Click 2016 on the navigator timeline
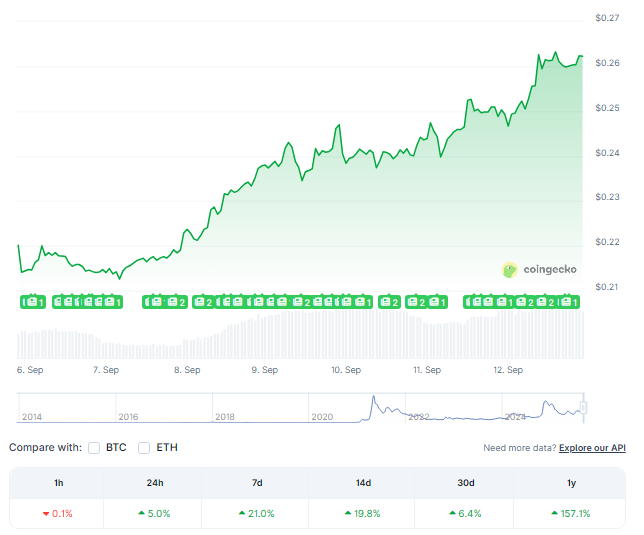 129,417
